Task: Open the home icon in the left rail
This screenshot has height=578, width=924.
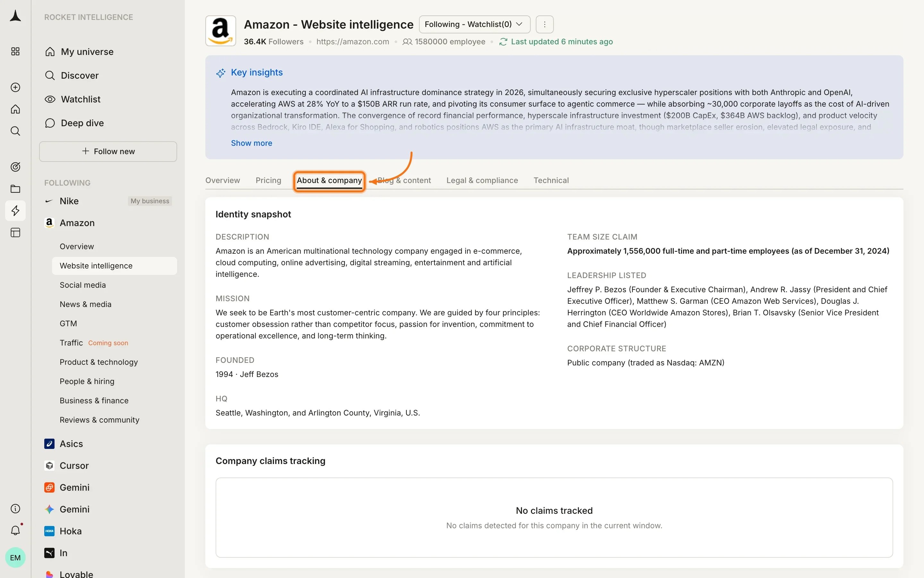Action: click(15, 109)
